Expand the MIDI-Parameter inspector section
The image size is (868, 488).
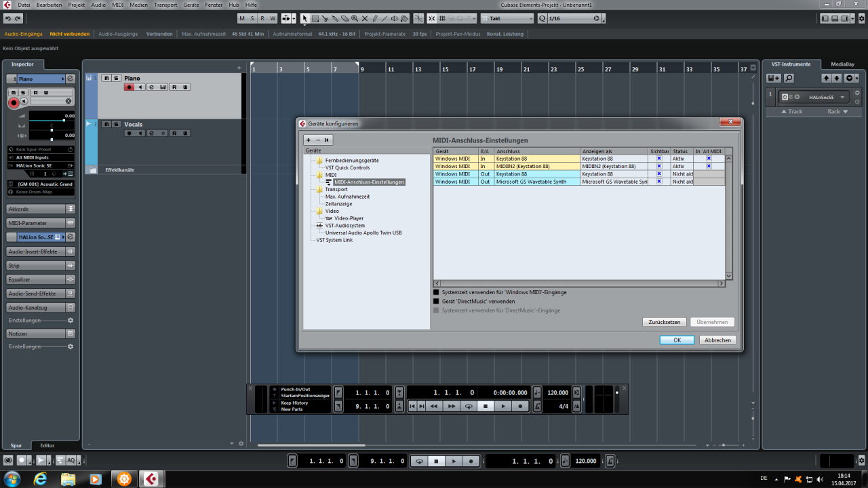pos(41,223)
